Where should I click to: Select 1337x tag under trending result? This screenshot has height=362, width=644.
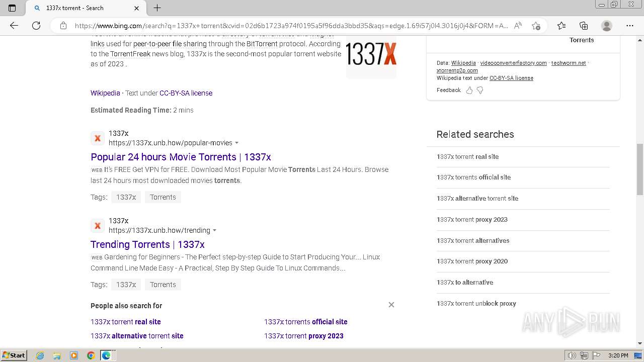coord(126,285)
